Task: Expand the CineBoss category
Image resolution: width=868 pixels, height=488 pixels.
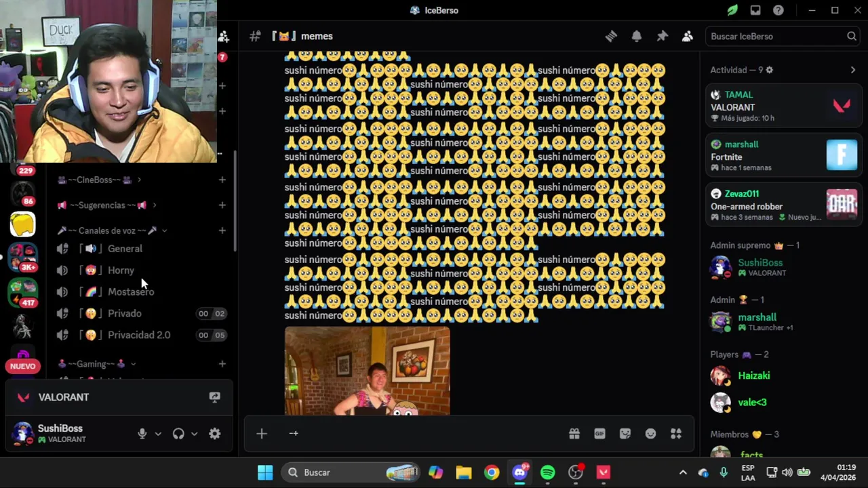Action: (x=99, y=180)
